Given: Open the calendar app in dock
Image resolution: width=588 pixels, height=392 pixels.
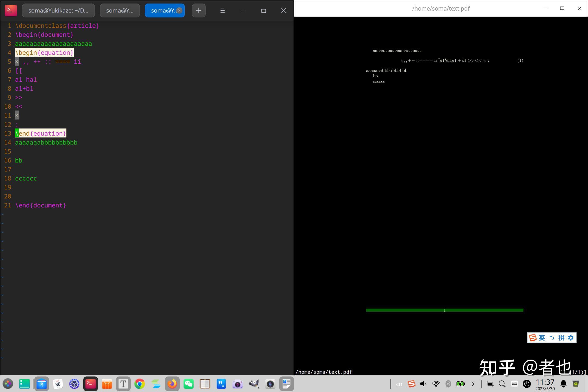Looking at the screenshot, I should pyautogui.click(x=58, y=384).
